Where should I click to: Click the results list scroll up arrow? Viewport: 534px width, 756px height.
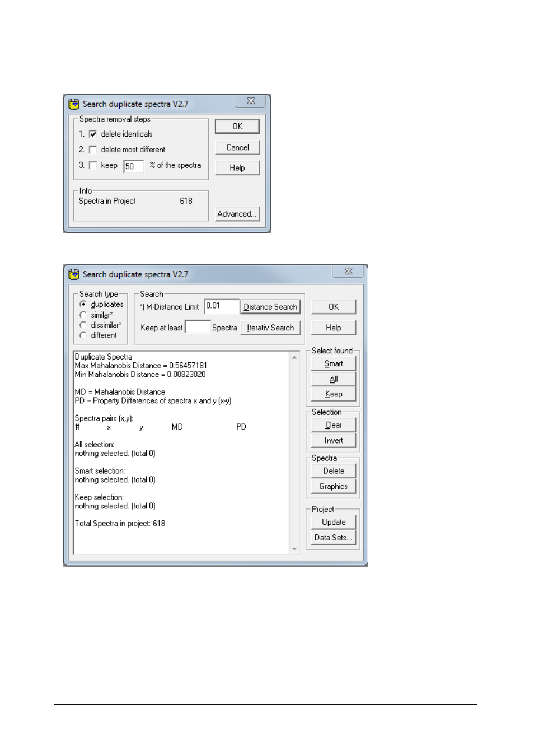click(x=294, y=357)
